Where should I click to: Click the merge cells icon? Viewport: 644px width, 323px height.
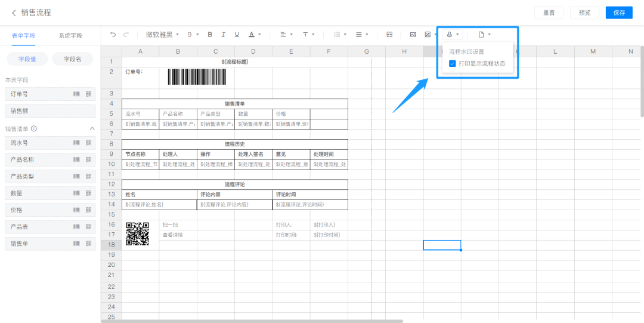point(389,35)
